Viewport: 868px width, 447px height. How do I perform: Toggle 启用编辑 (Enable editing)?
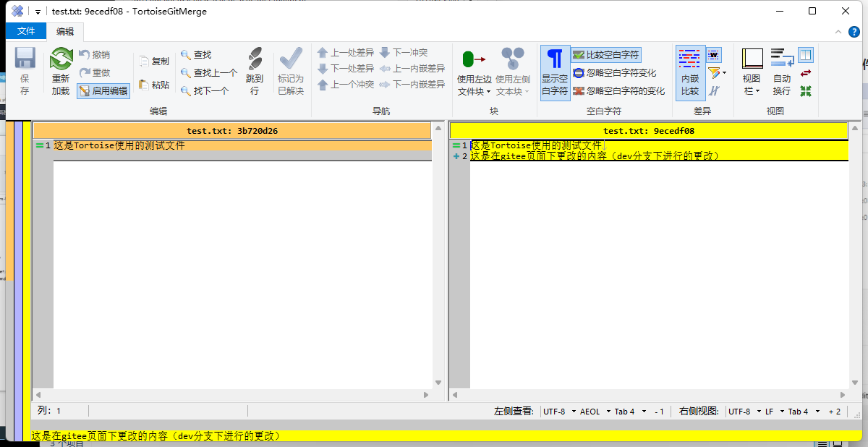click(x=103, y=90)
